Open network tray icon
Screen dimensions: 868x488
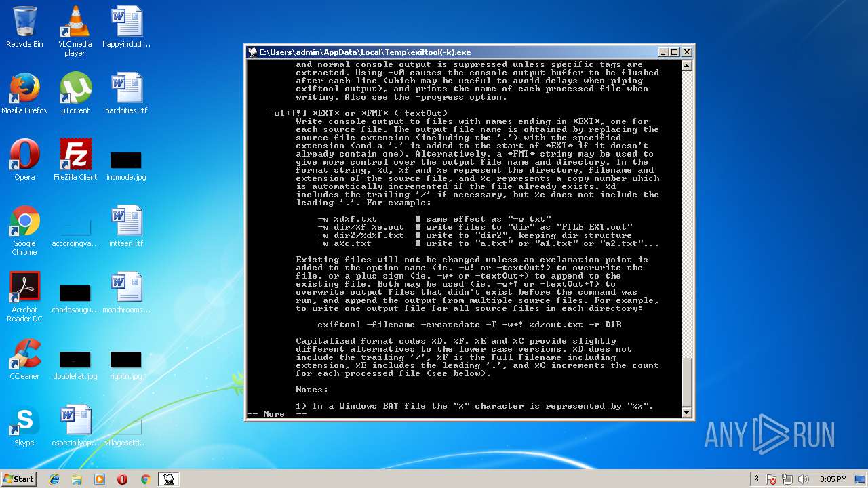[788, 479]
